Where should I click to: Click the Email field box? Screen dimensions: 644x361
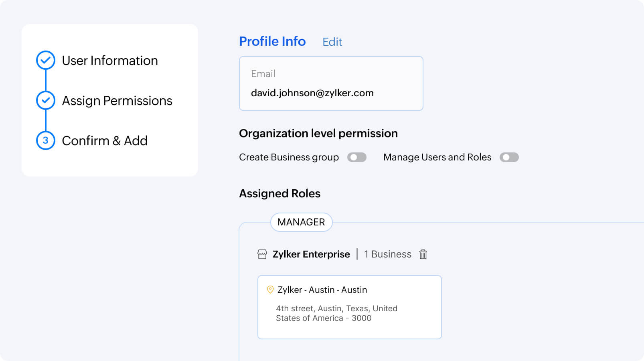click(x=331, y=83)
